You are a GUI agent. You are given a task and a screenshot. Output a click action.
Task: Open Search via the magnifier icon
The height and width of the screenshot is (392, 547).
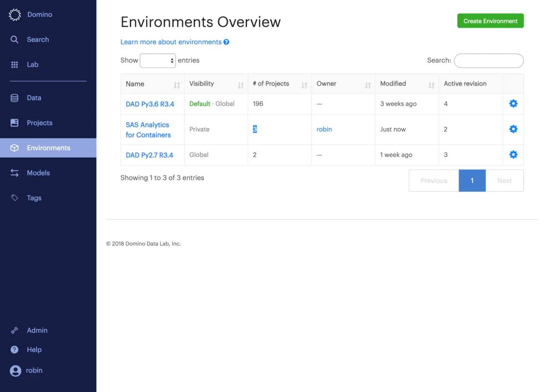click(x=15, y=40)
